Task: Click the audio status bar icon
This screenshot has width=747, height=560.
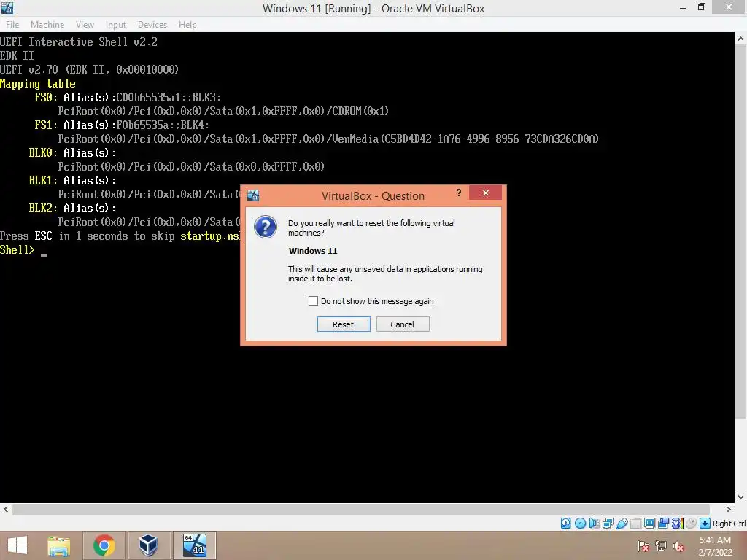Action: [x=594, y=524]
